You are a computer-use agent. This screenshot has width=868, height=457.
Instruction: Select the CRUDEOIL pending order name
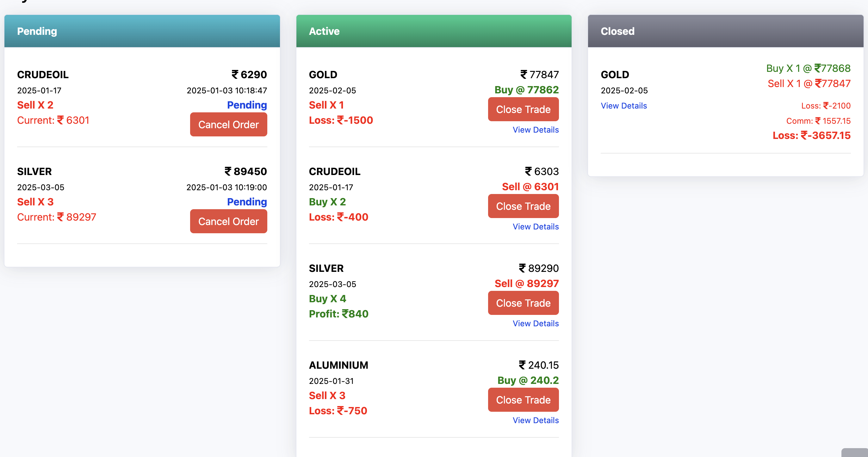point(43,74)
